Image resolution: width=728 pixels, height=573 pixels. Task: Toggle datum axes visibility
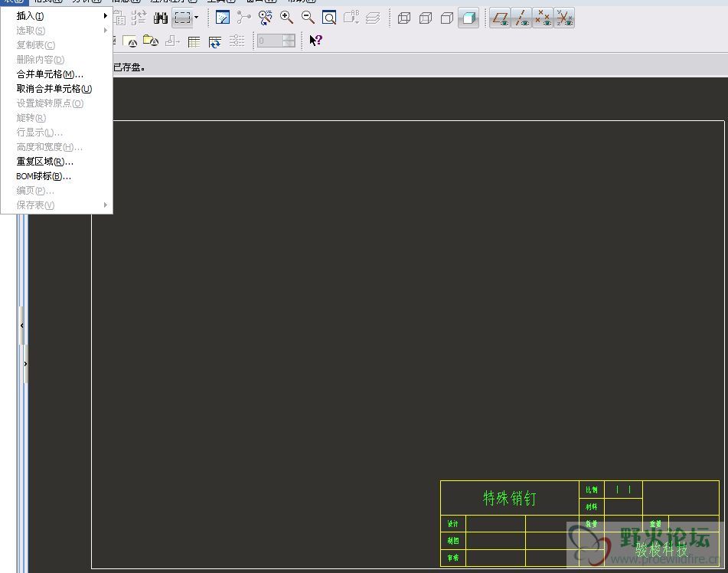(x=521, y=18)
